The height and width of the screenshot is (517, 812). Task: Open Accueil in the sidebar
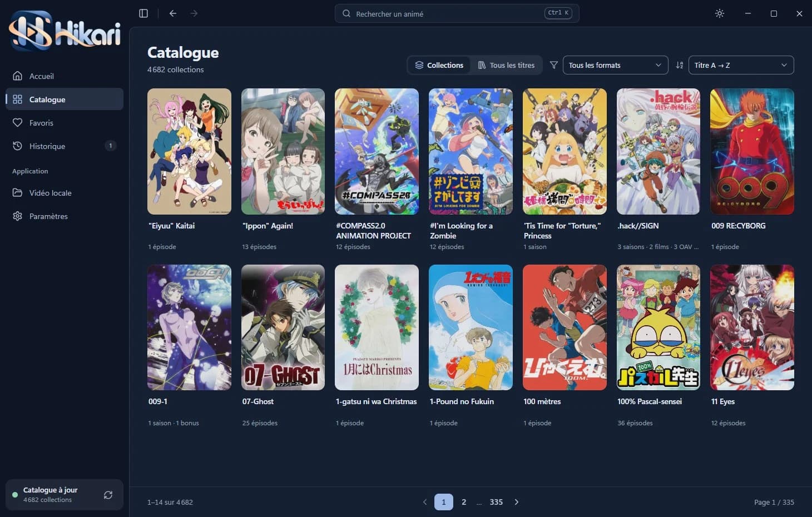point(65,76)
